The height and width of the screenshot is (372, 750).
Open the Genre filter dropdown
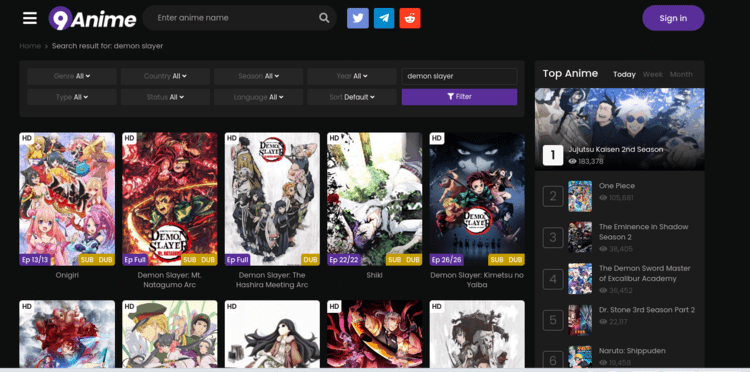(72, 76)
